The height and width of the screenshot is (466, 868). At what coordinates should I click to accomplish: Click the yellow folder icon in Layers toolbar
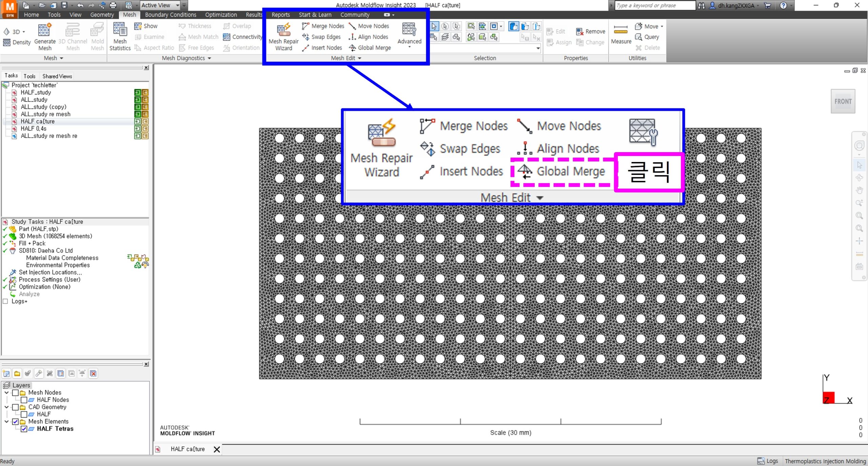tap(17, 373)
